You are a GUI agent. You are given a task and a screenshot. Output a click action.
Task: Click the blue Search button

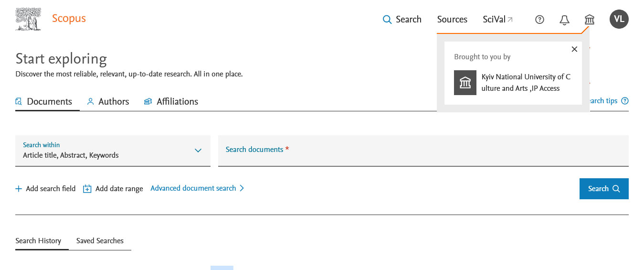pyautogui.click(x=603, y=189)
